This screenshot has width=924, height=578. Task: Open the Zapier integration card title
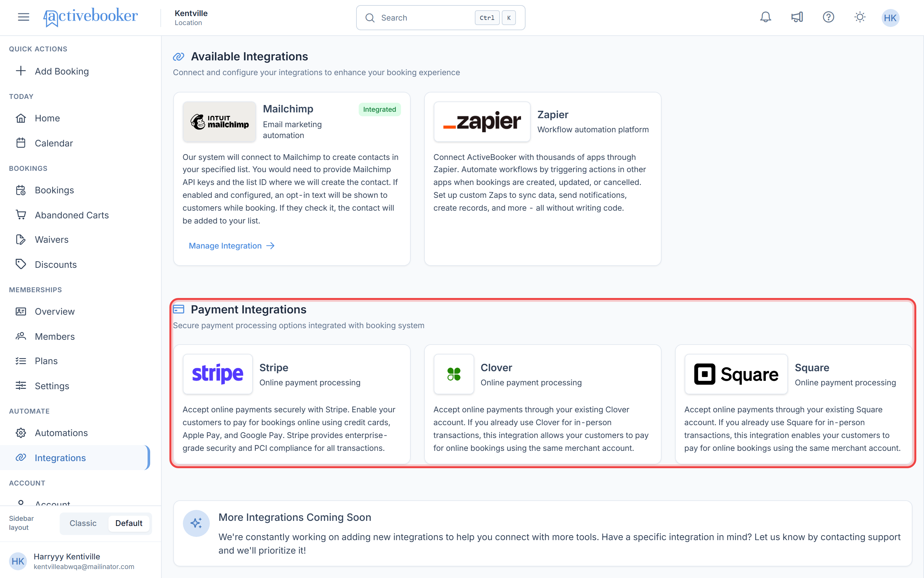pos(552,114)
